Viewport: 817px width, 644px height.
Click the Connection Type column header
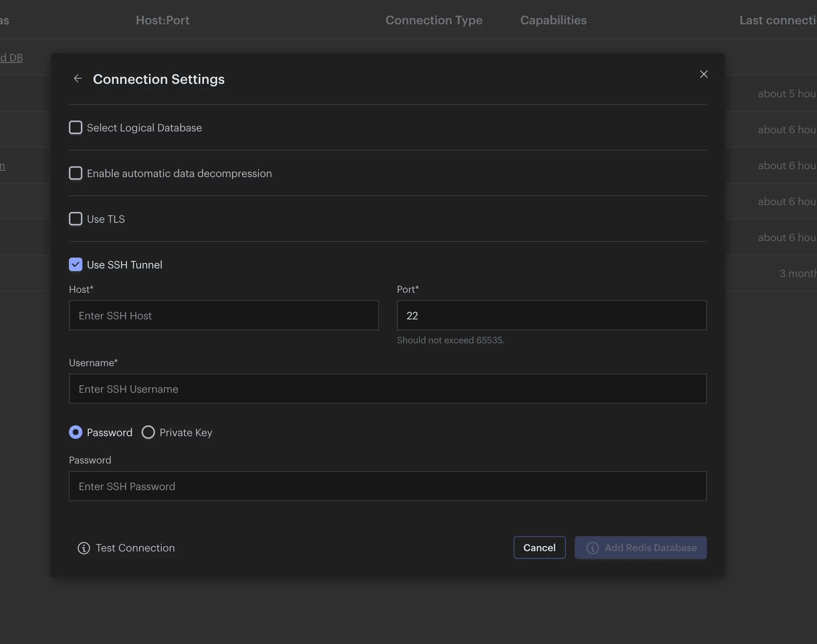tap(434, 20)
